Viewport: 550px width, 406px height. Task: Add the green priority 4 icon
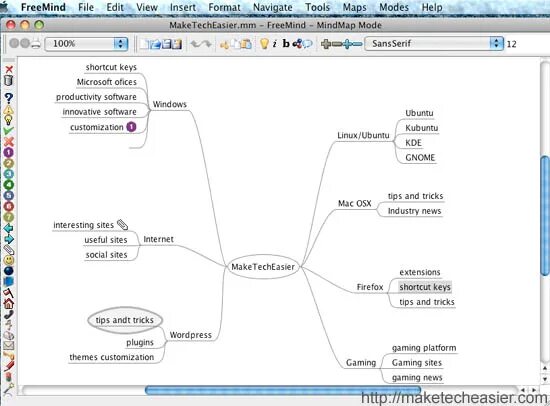[x=9, y=185]
